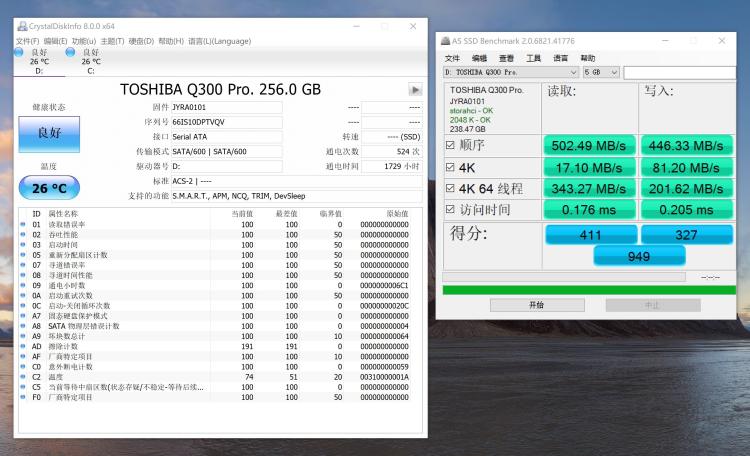Click status dot for attribute C2
Screen dimensions: 750x456
(23, 377)
